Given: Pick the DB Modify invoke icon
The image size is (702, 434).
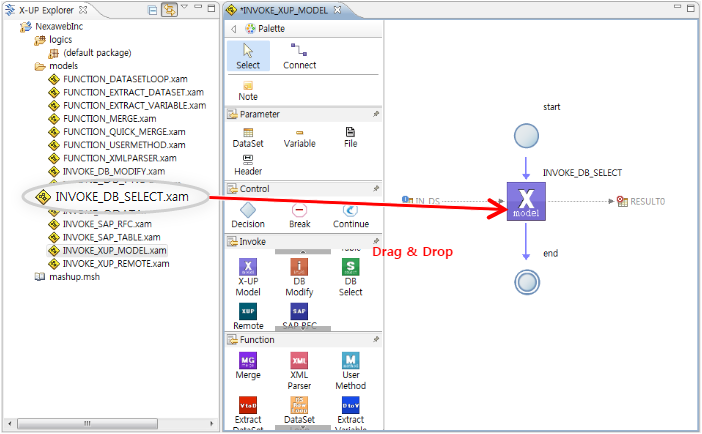Looking at the screenshot, I should point(299,274).
